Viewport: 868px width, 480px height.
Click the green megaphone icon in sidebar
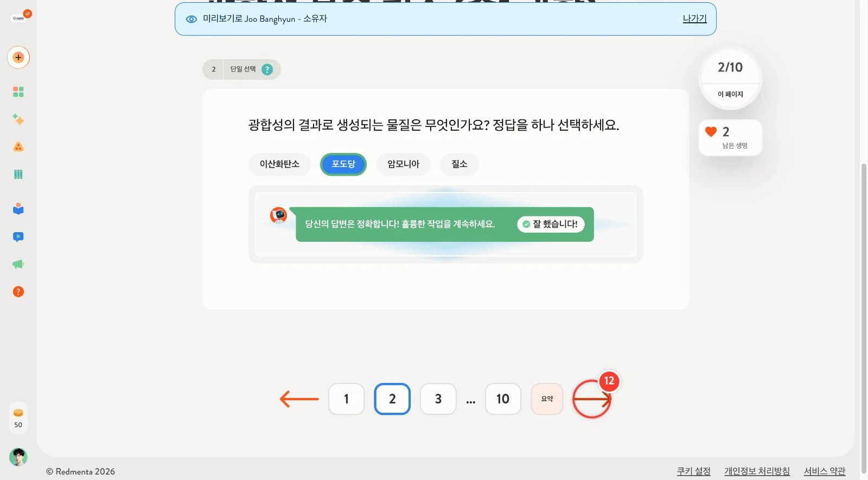[x=18, y=264]
